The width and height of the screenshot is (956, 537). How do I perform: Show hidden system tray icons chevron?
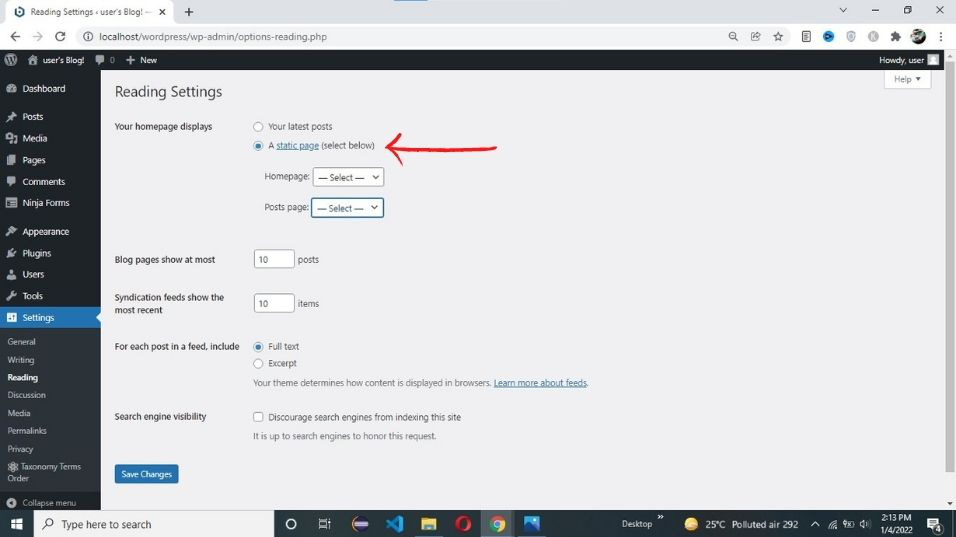coord(815,524)
